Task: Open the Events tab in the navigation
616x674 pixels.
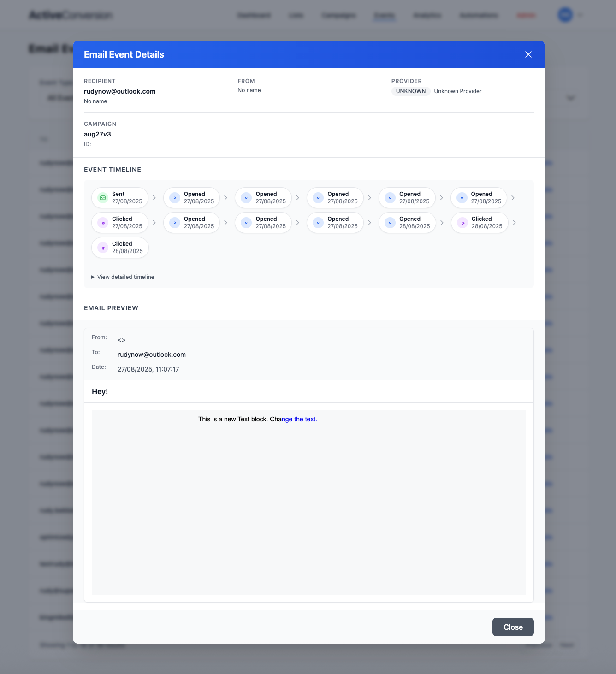Action: tap(384, 15)
